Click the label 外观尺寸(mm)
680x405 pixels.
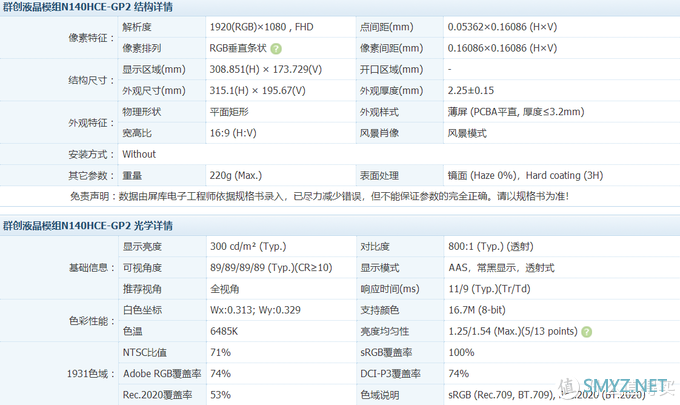point(154,91)
